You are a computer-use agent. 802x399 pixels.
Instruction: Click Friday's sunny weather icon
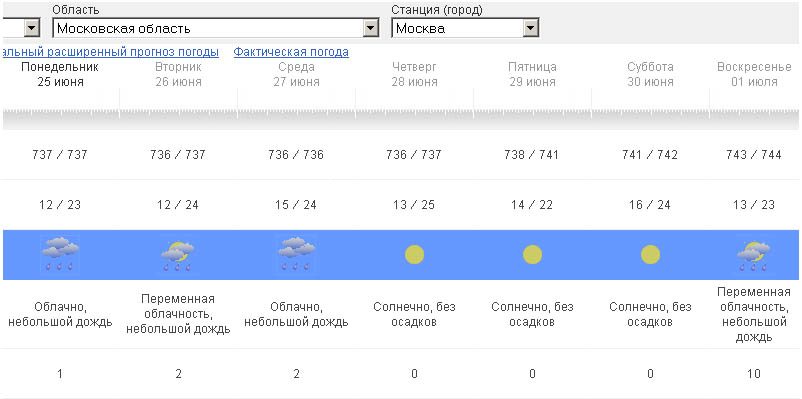[532, 254]
